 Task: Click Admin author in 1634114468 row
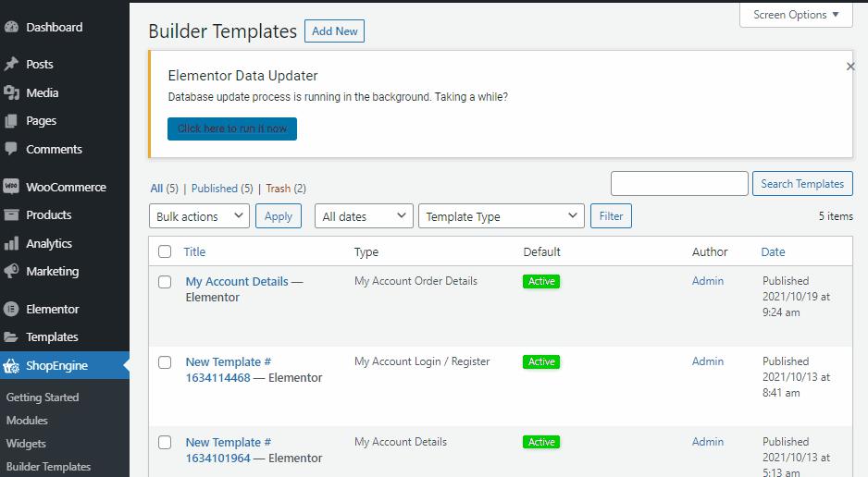[708, 361]
